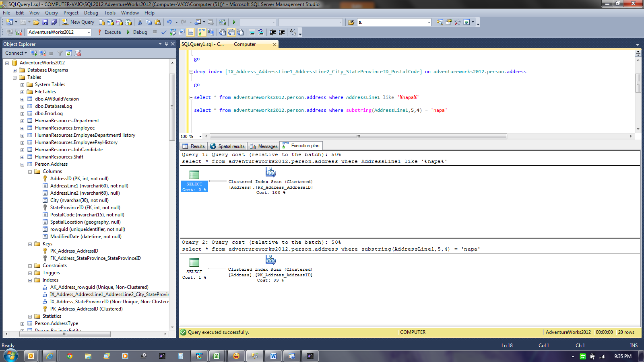This screenshot has height=362, width=644.
Task: Click the Execute query button
Action: (x=109, y=32)
